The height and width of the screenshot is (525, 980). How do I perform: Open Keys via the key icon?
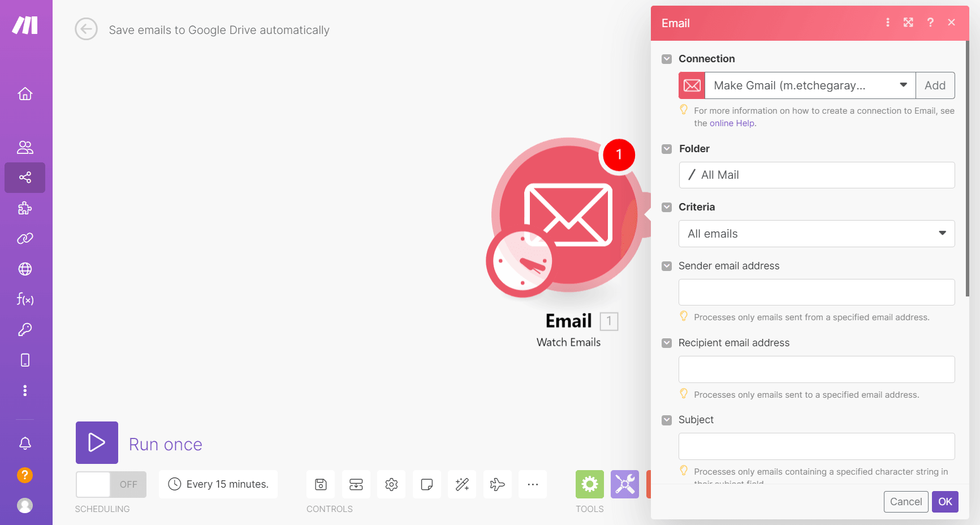[25, 329]
